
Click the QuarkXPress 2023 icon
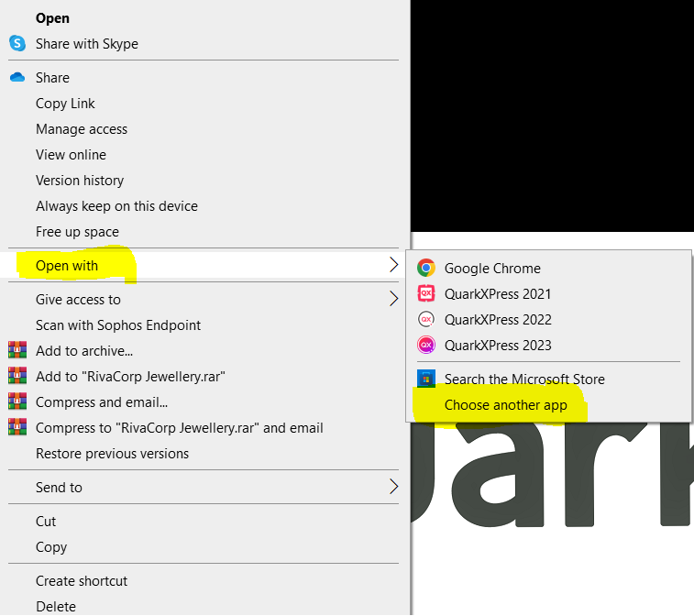[x=426, y=345]
